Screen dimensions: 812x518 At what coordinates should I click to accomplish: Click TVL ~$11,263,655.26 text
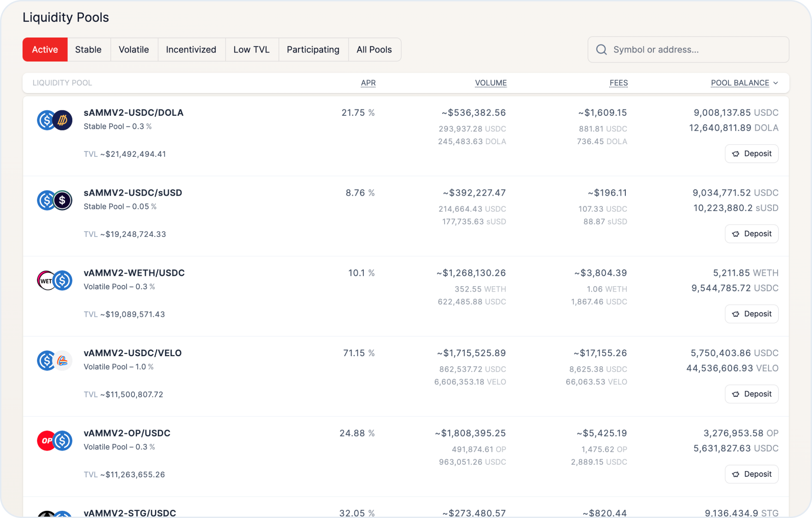(124, 475)
